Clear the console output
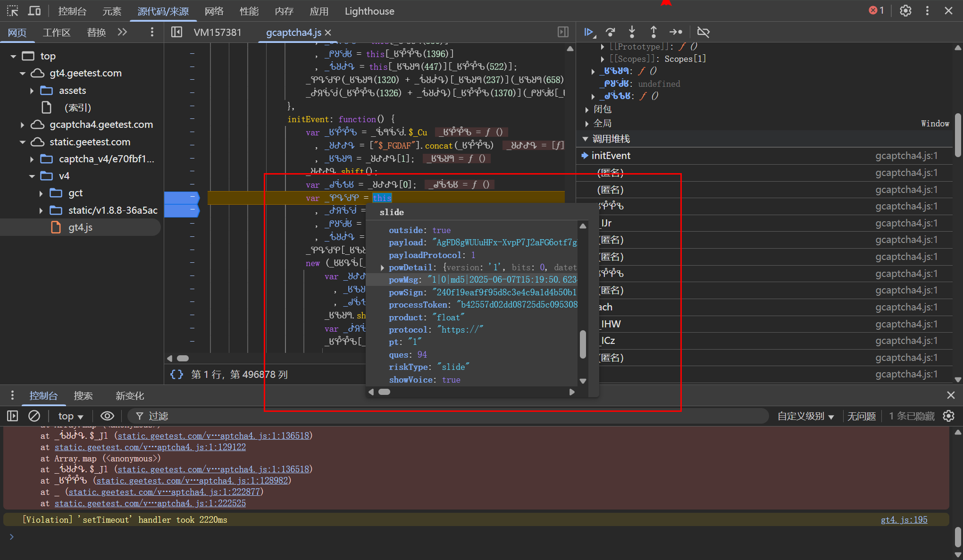The width and height of the screenshot is (963, 560). tap(34, 416)
